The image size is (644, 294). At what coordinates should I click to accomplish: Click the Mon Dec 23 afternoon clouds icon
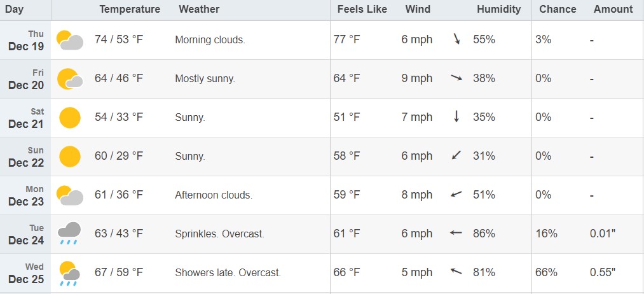pos(70,195)
